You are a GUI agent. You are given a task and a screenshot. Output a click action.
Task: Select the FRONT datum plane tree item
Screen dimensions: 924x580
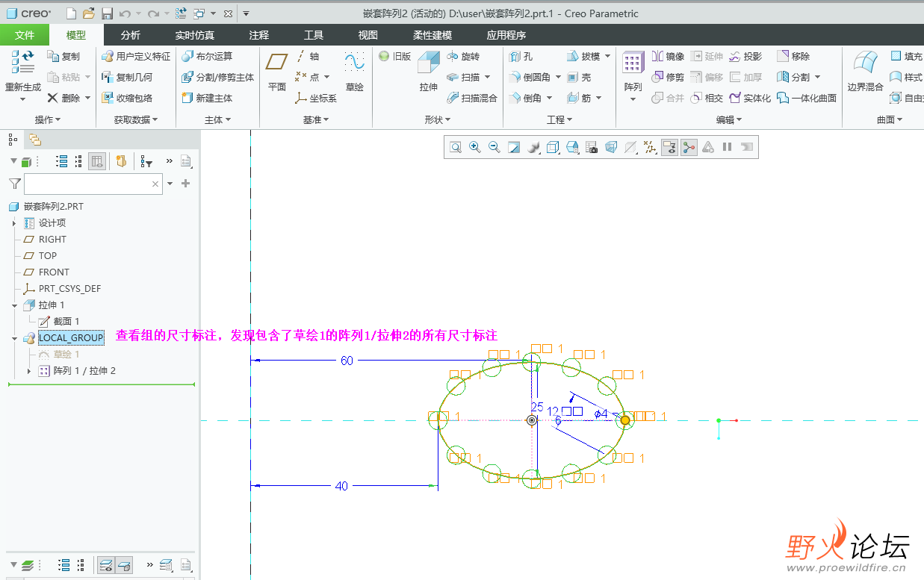46,272
